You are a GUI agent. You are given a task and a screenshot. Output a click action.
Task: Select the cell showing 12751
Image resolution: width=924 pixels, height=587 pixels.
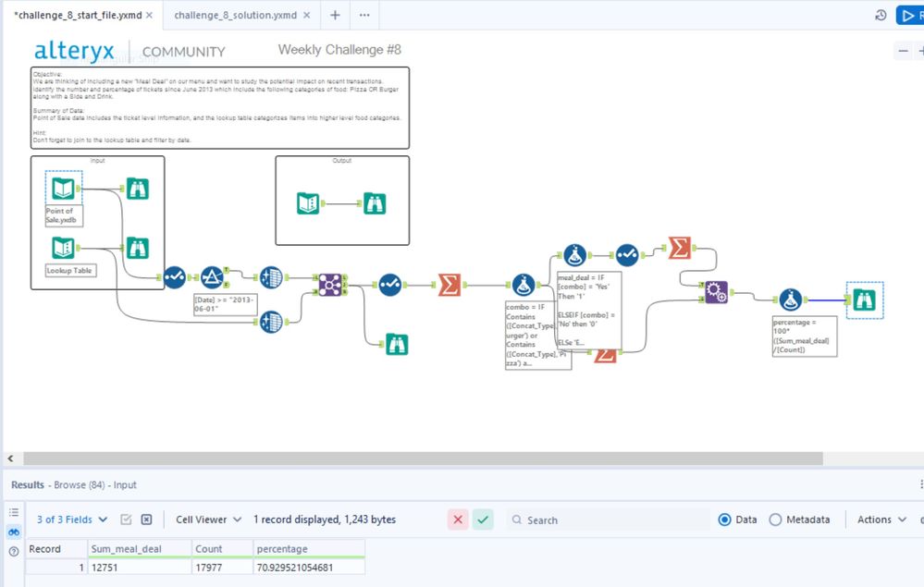140,567
